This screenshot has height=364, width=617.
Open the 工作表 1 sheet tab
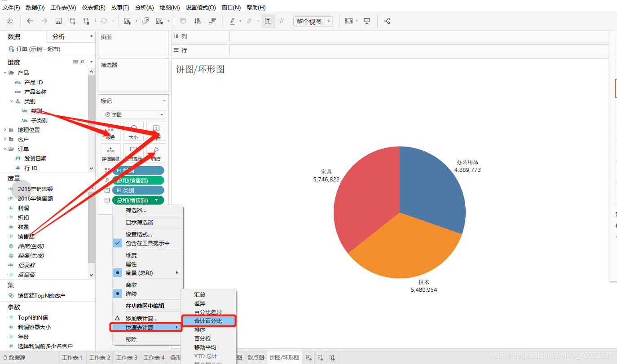72,358
